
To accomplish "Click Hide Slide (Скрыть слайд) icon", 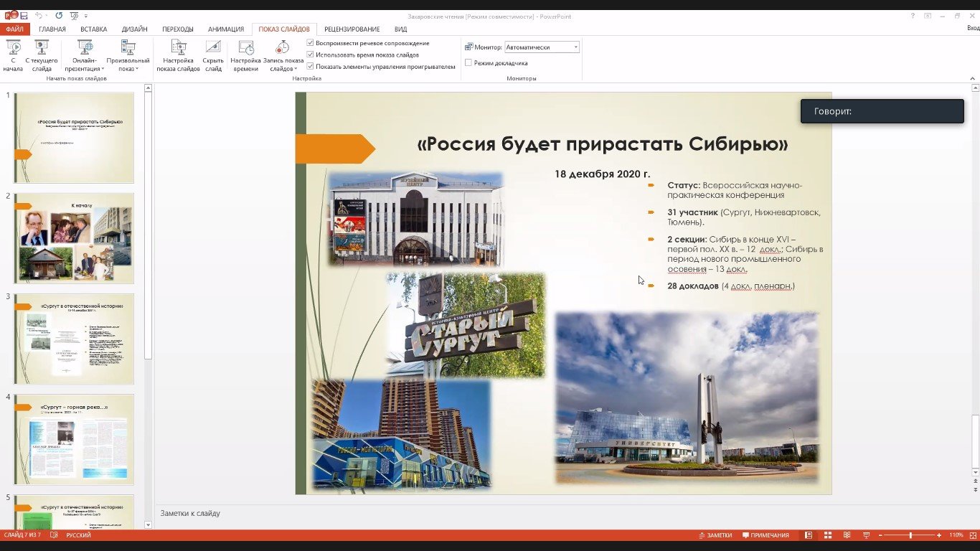I will [213, 49].
